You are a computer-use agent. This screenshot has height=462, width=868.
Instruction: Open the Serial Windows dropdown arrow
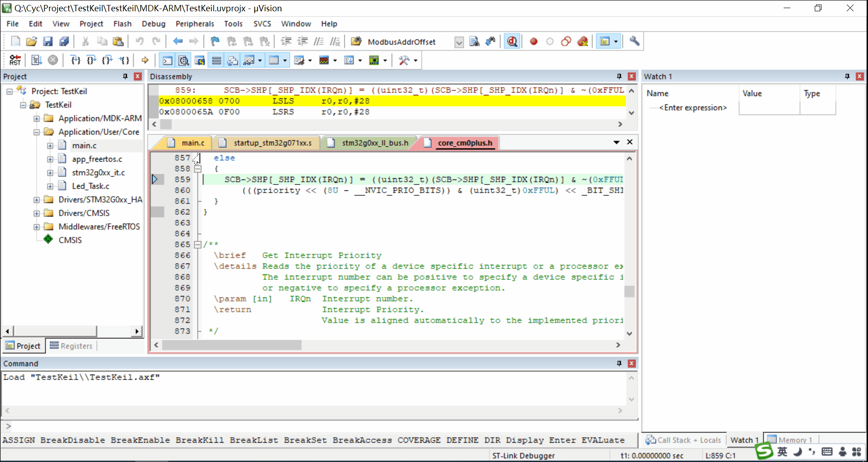tap(310, 60)
